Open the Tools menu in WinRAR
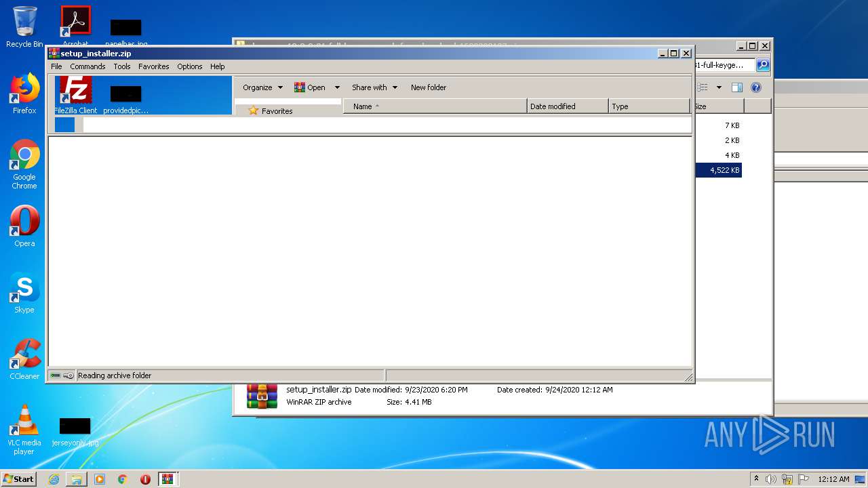This screenshot has width=868, height=488. [122, 66]
